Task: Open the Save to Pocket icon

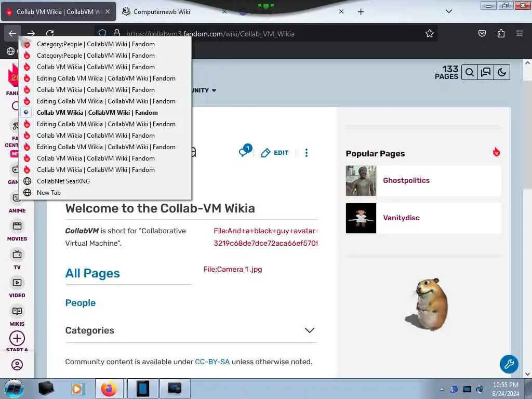Action: (482, 33)
